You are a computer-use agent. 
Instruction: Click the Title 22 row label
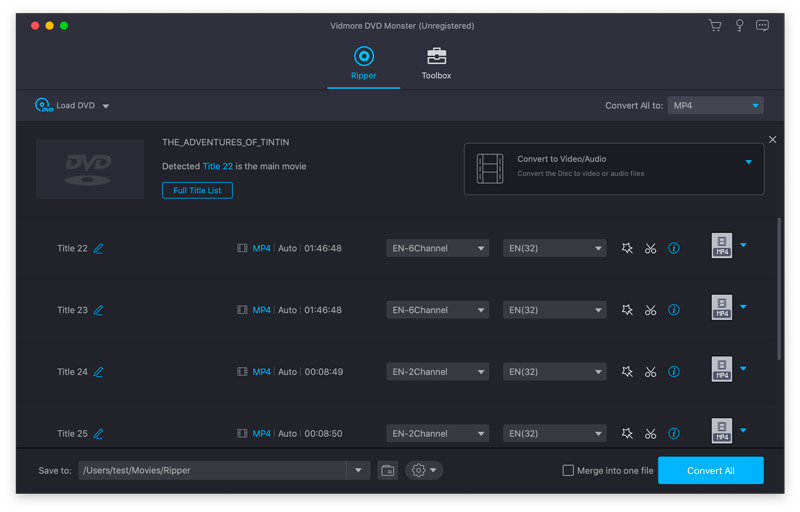pyautogui.click(x=72, y=248)
